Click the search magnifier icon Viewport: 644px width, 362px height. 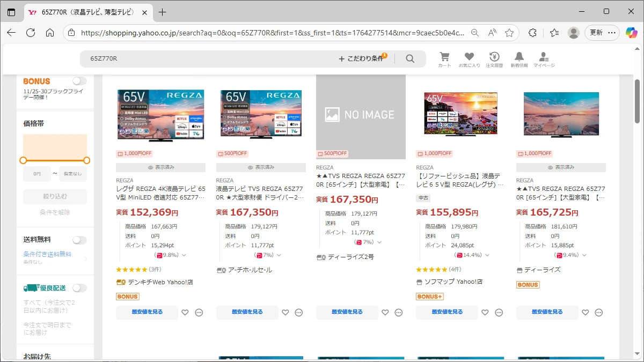[410, 59]
